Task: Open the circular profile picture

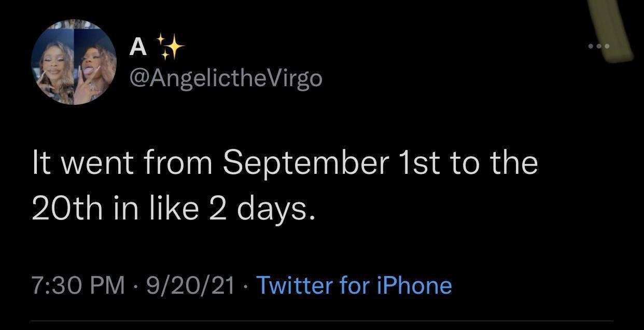Action: click(74, 62)
